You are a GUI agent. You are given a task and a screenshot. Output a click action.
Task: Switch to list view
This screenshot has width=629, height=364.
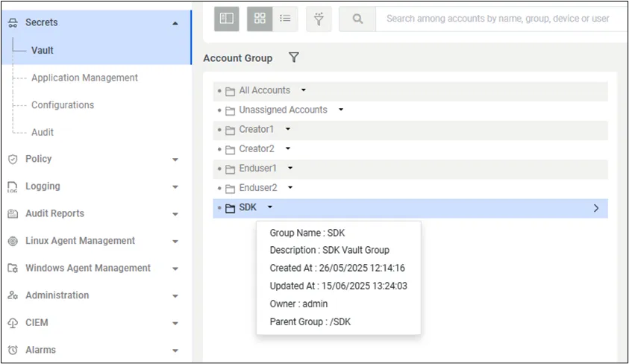click(x=285, y=19)
